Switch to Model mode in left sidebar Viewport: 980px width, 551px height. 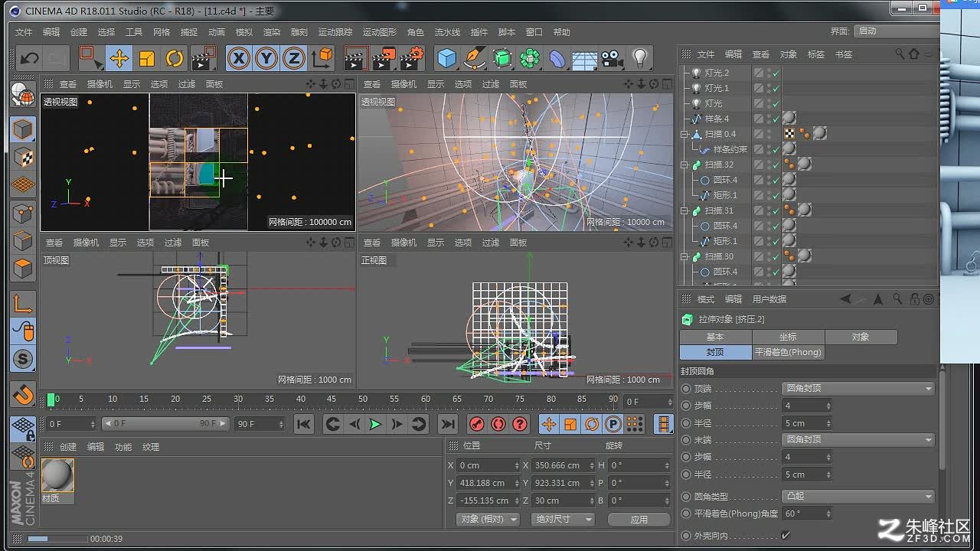click(x=23, y=129)
